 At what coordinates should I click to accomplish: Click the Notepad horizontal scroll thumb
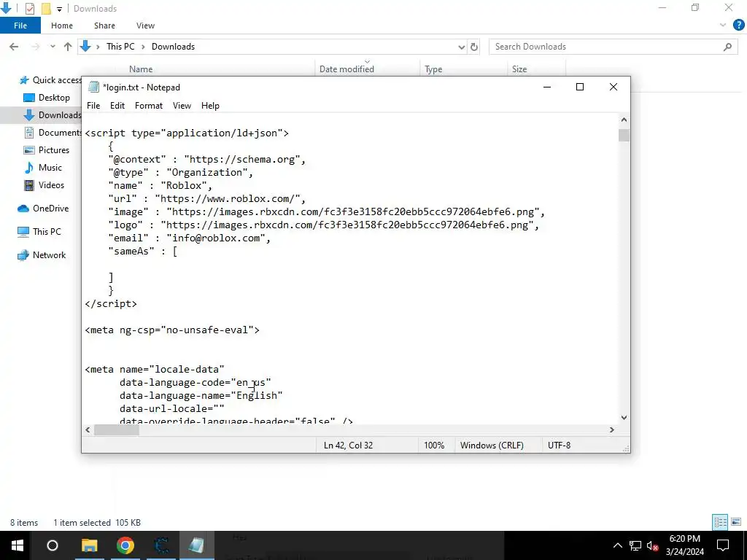click(116, 430)
